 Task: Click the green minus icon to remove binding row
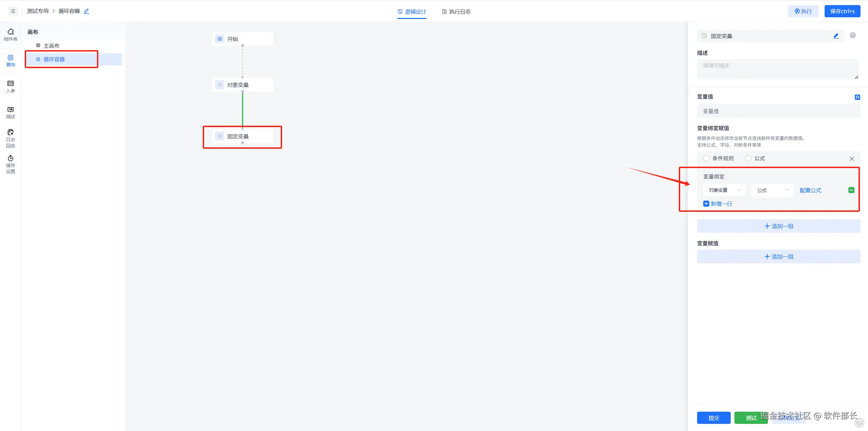tap(851, 190)
